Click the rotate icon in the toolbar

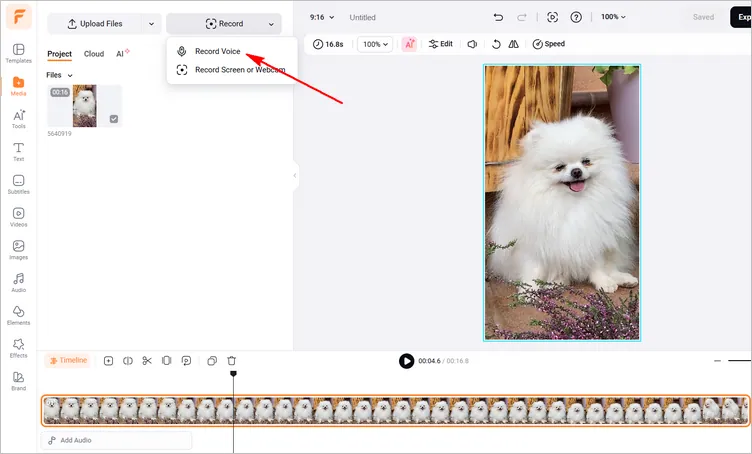point(496,44)
